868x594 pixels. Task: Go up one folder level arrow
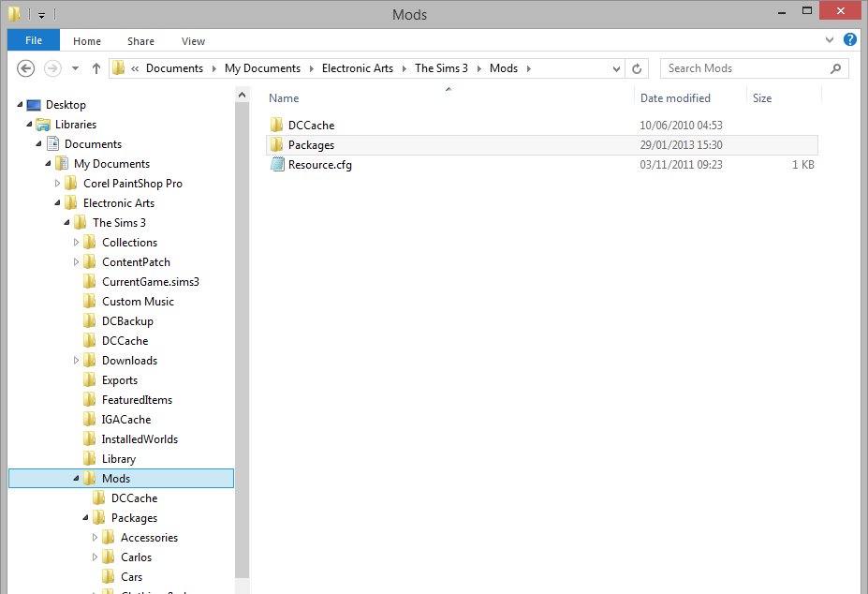click(x=96, y=68)
